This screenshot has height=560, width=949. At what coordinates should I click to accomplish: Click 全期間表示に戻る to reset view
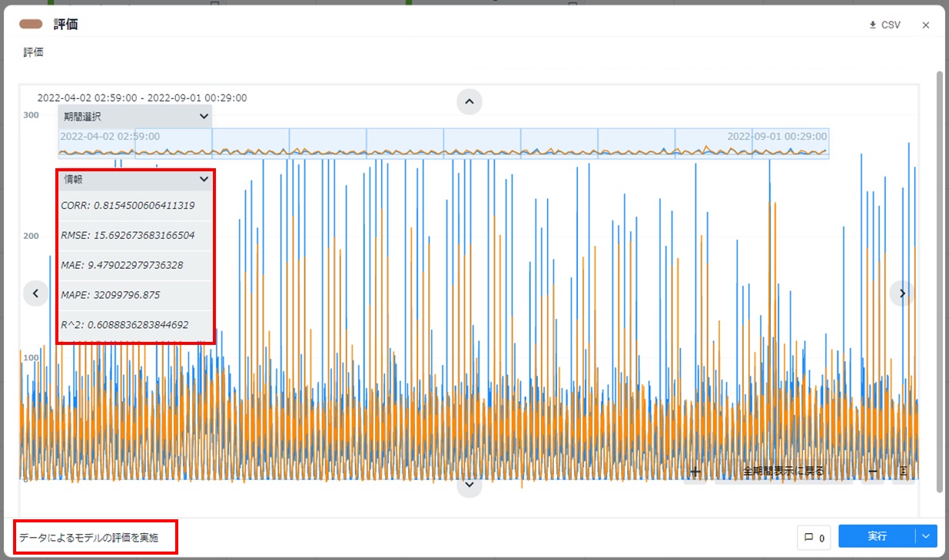point(783,472)
